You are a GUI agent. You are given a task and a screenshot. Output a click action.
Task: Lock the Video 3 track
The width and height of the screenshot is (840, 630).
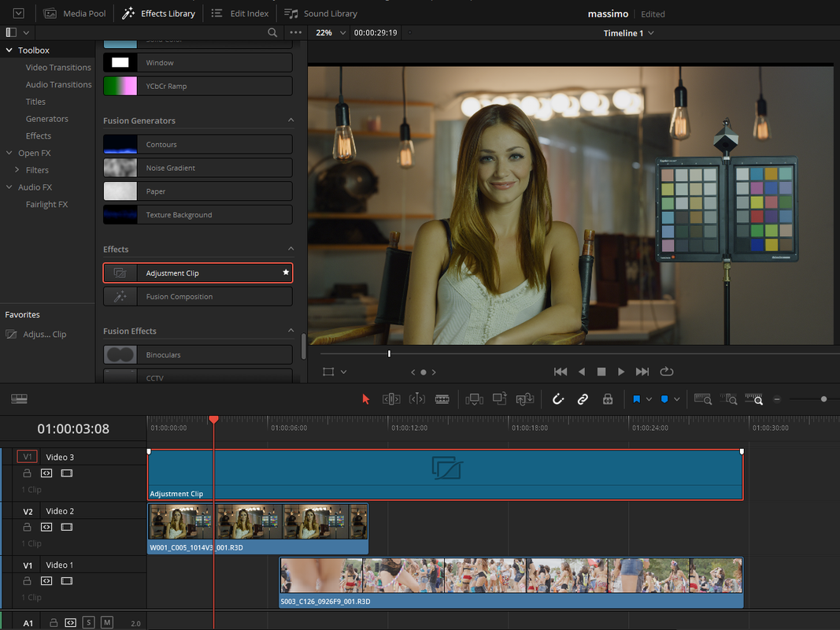coord(27,473)
